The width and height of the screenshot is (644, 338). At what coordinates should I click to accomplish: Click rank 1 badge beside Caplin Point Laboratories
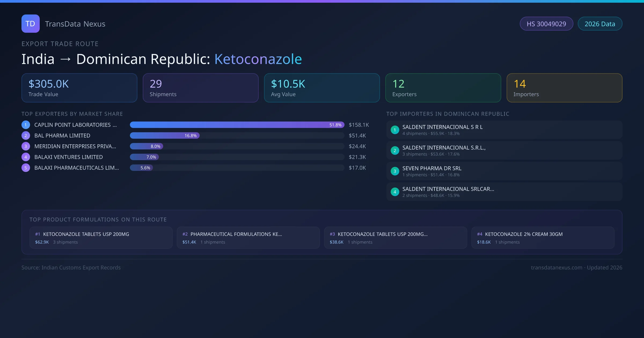[26, 125]
